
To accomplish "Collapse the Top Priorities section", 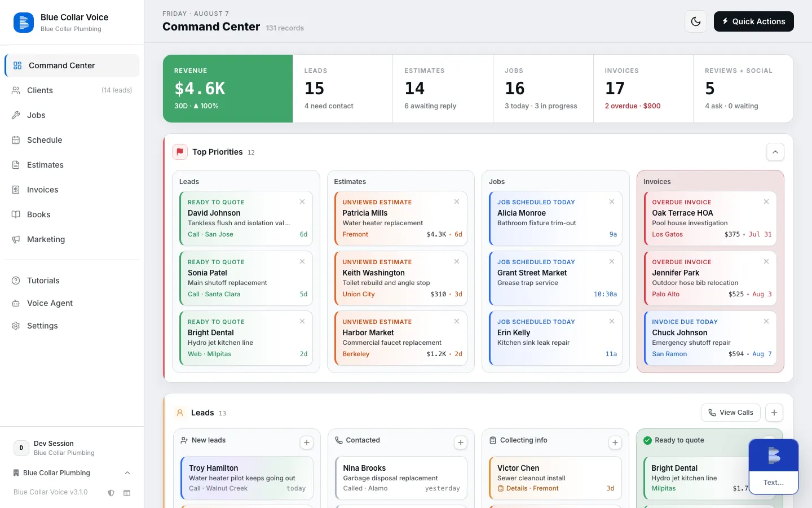I will 775,152.
